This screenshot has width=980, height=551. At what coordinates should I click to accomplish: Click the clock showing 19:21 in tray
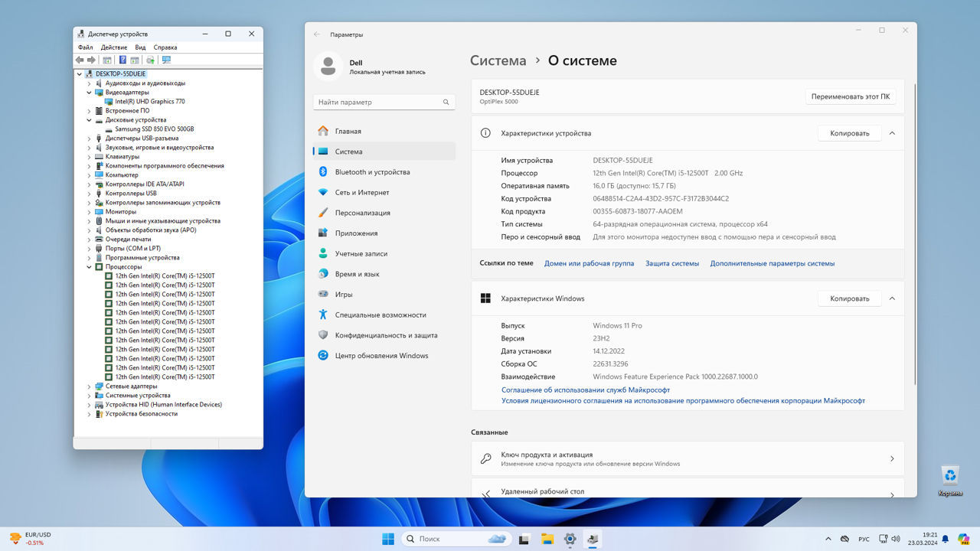coord(922,539)
